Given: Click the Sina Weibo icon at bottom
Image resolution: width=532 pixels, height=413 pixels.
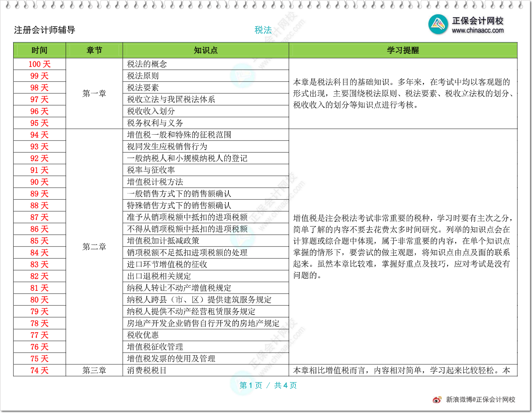Looking at the screenshot, I should tap(437, 399).
